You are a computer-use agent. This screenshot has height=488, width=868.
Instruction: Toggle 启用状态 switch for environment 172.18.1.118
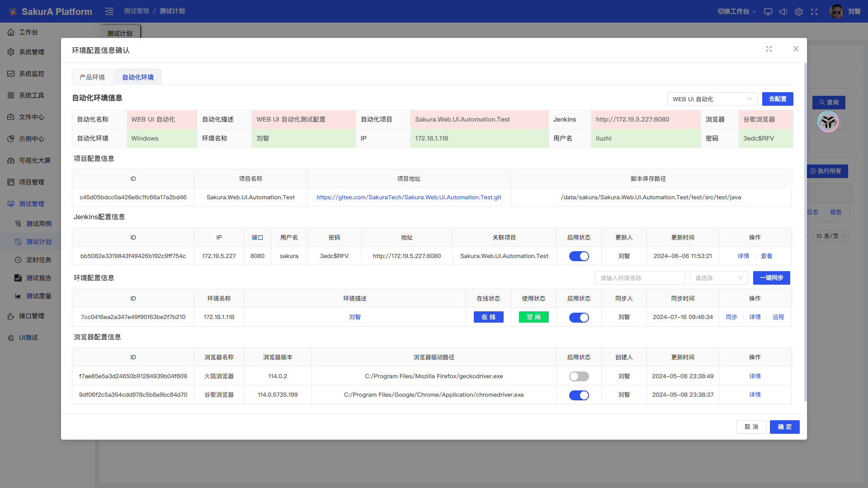579,318
